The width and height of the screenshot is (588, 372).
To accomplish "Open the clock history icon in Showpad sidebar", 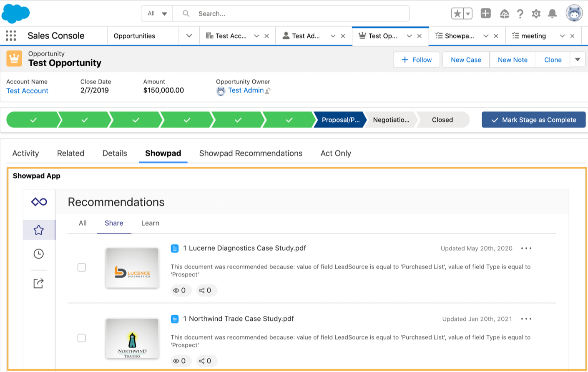I will 38,254.
